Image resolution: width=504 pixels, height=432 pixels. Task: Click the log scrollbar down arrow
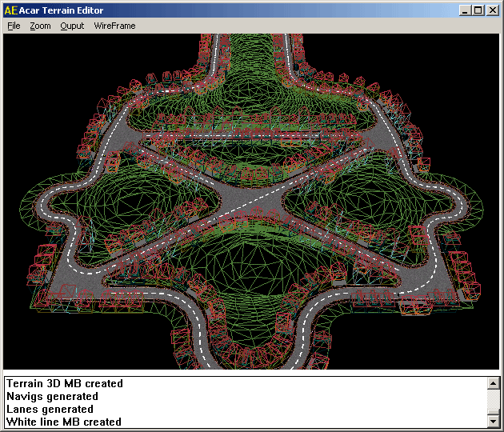click(x=493, y=421)
